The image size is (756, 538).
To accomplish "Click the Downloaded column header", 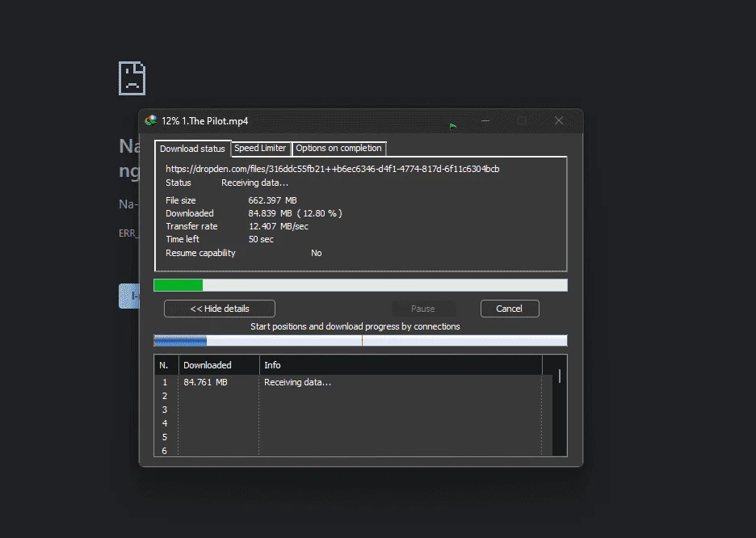I will 219,365.
